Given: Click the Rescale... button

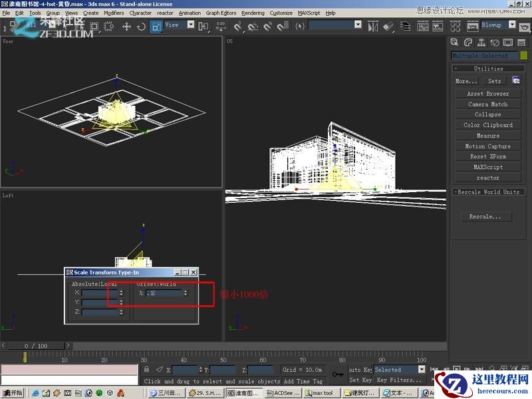Looking at the screenshot, I should 486,216.
